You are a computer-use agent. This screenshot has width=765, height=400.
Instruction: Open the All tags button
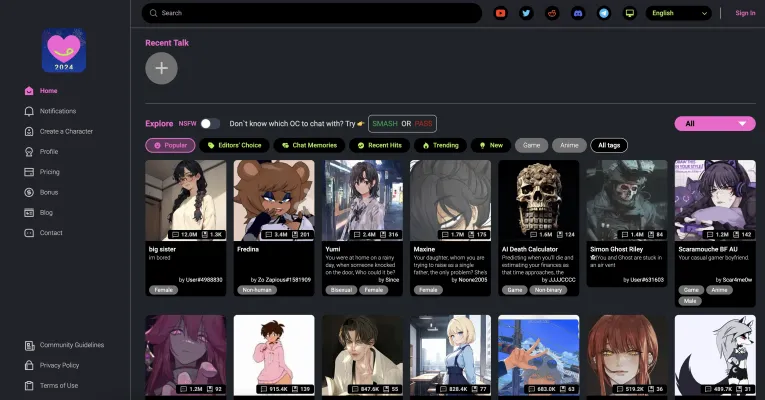click(609, 145)
